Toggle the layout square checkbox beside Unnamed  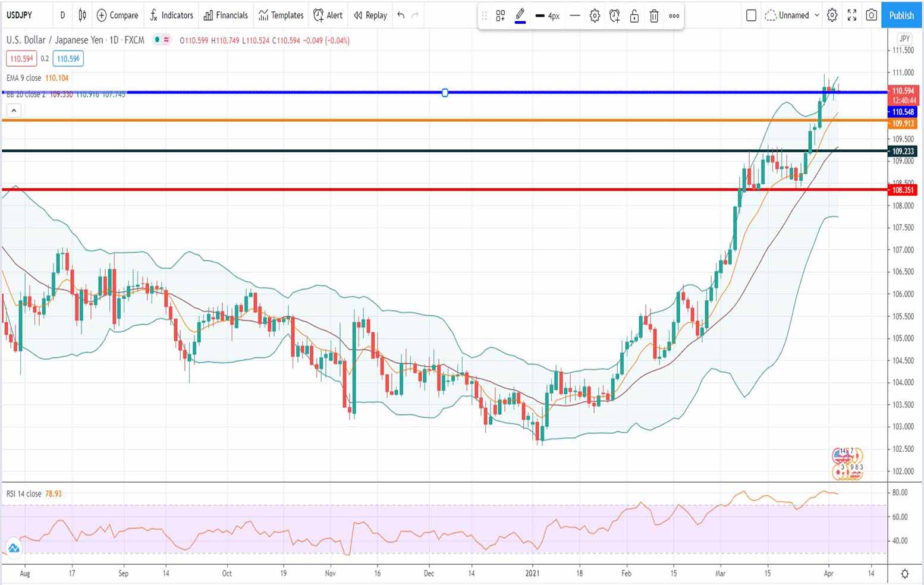[x=751, y=15]
